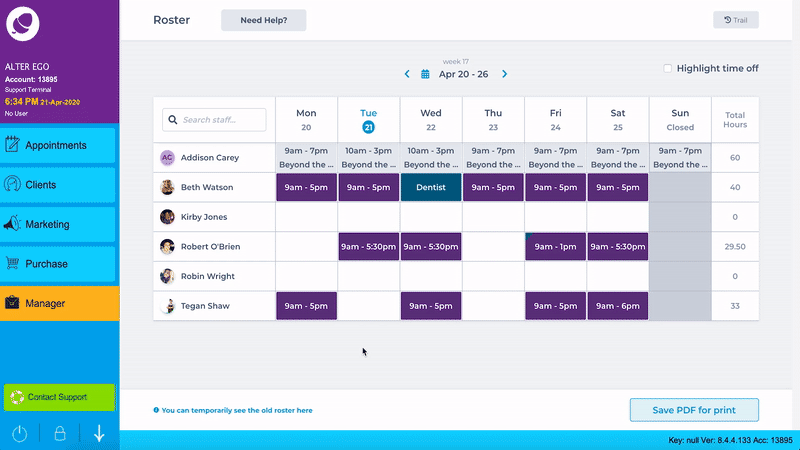Viewport: 800px width, 450px height.
Task: Click the padlock lock icon
Action: 59,434
